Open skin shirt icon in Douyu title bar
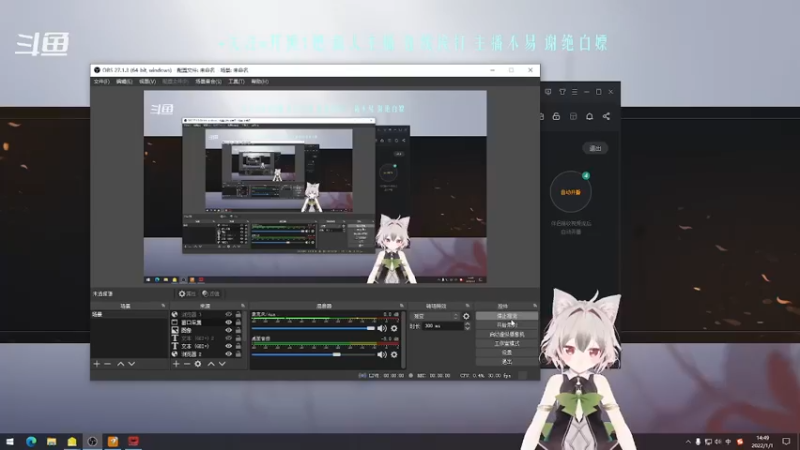Image resolution: width=800 pixels, height=450 pixels. tap(562, 92)
